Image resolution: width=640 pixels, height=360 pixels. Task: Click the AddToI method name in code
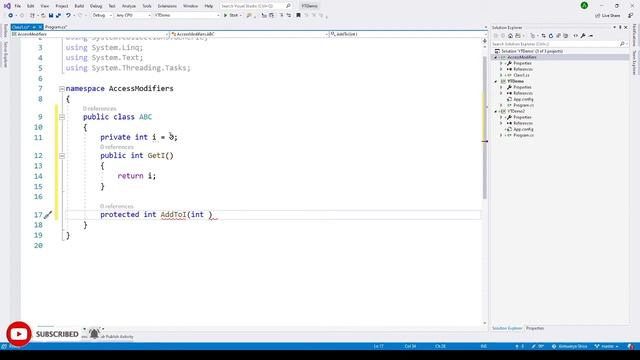coord(173,214)
